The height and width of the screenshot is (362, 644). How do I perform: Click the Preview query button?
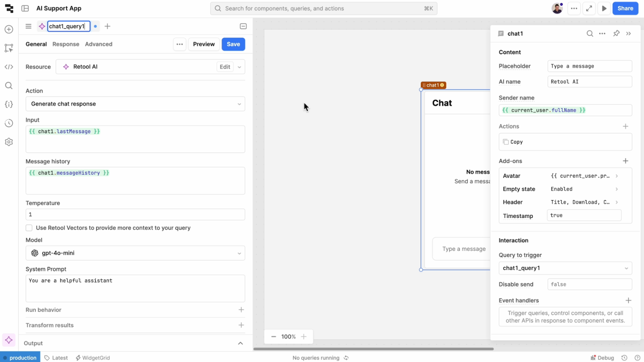[x=204, y=44]
